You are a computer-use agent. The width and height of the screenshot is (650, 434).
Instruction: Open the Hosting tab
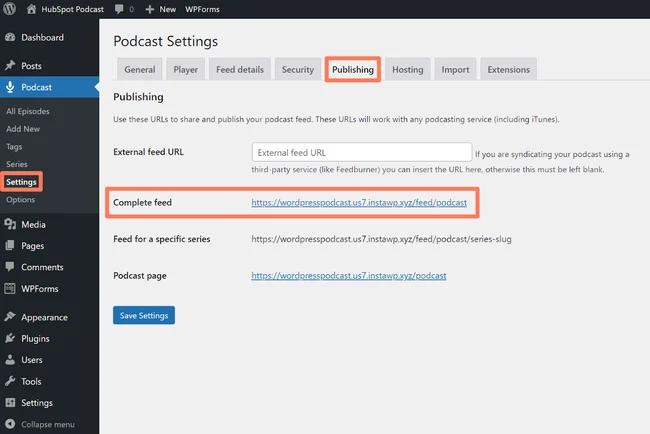point(407,69)
